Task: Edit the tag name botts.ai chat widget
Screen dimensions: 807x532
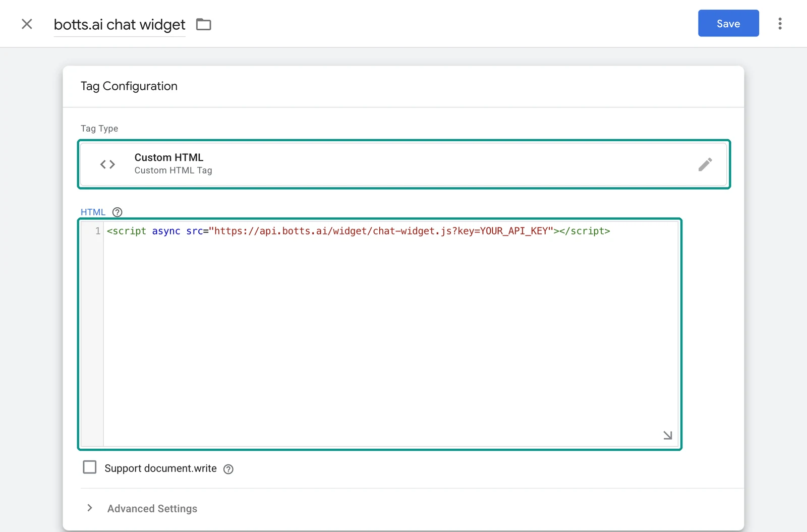Action: point(120,25)
